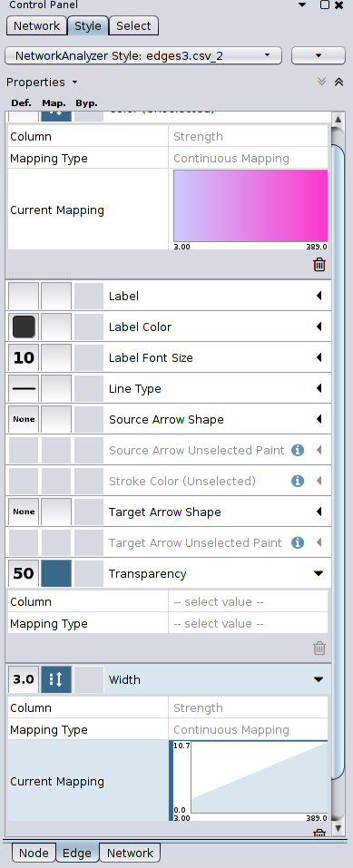Expand the Label Font Size property
Viewport: 353px width, 868px height.
(x=319, y=357)
